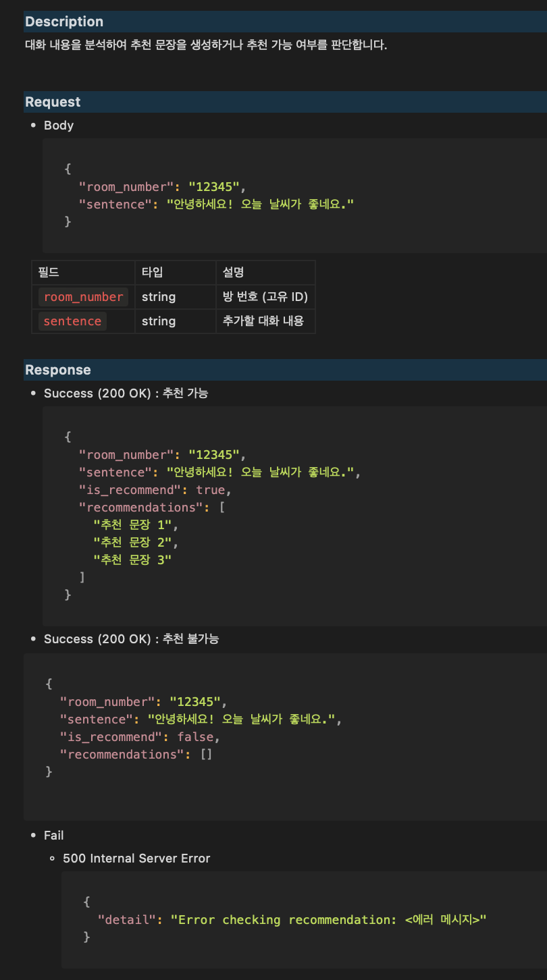Click the "recommendations": [] empty array line
This screenshot has height=980, width=547.
(136, 754)
